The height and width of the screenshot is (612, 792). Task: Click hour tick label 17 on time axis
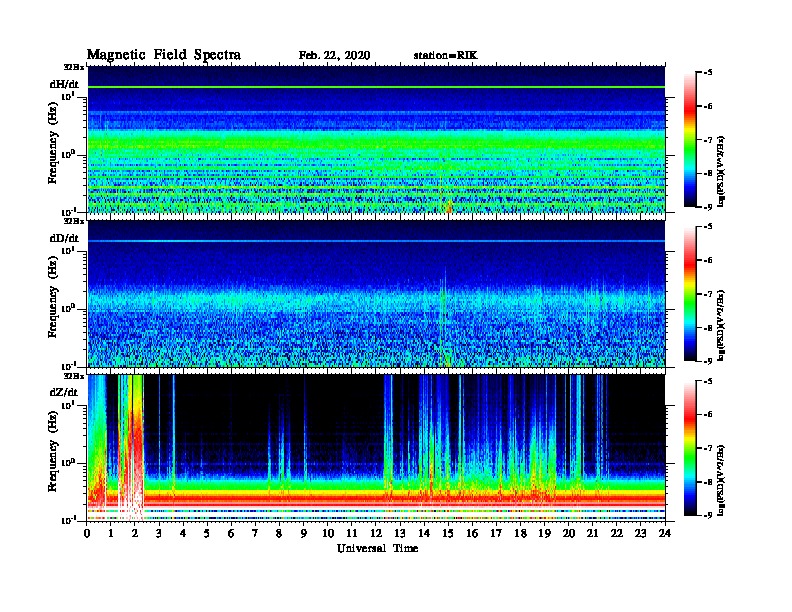[x=497, y=534]
